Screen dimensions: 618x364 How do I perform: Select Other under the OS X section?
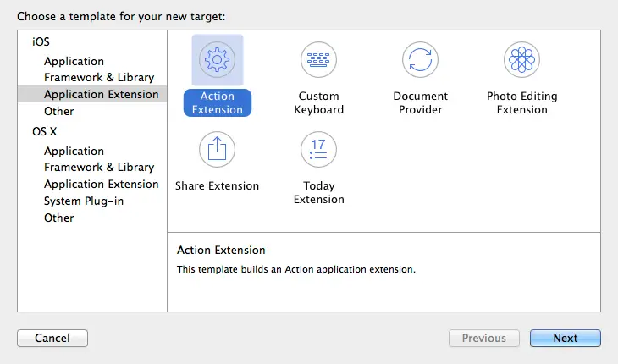coord(59,218)
